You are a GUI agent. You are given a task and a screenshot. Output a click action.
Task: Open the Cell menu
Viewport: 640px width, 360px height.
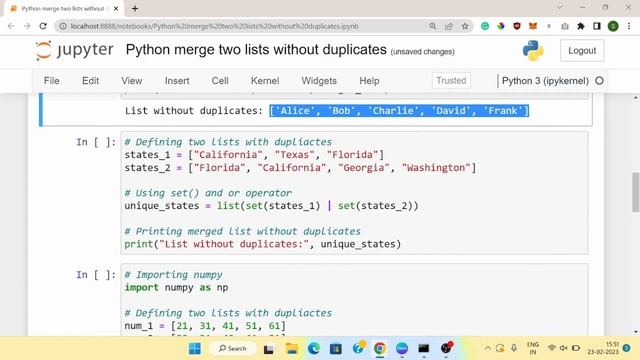(x=220, y=81)
